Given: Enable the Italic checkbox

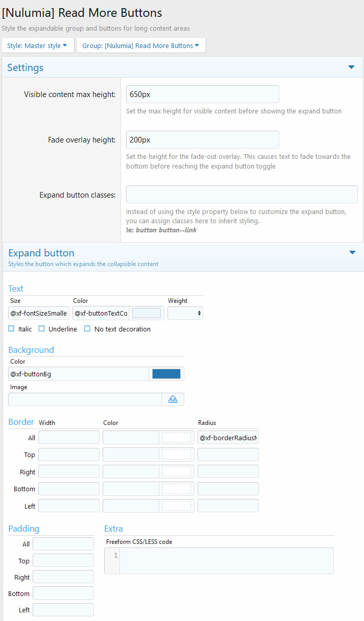Looking at the screenshot, I should [11, 329].
